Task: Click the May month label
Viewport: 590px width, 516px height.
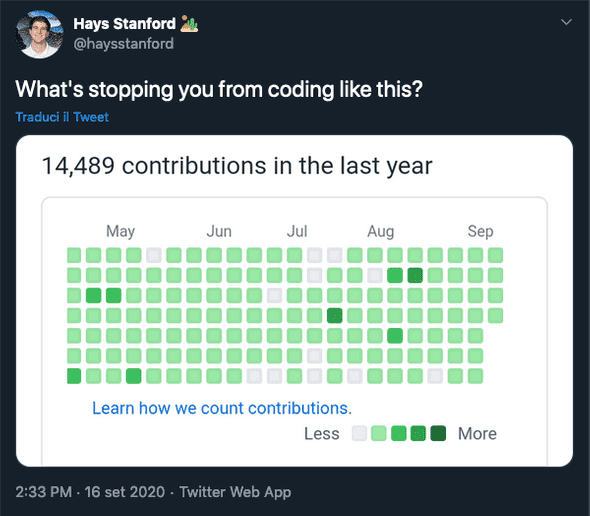Action: click(120, 231)
